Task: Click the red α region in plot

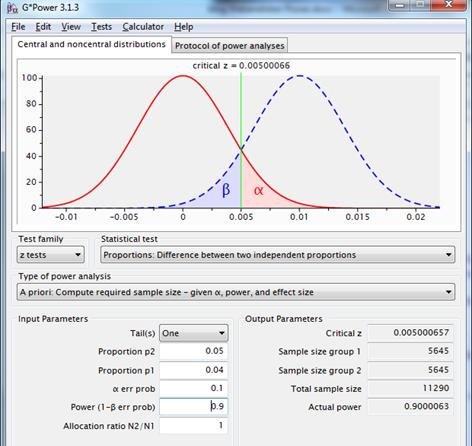Action: [259, 192]
